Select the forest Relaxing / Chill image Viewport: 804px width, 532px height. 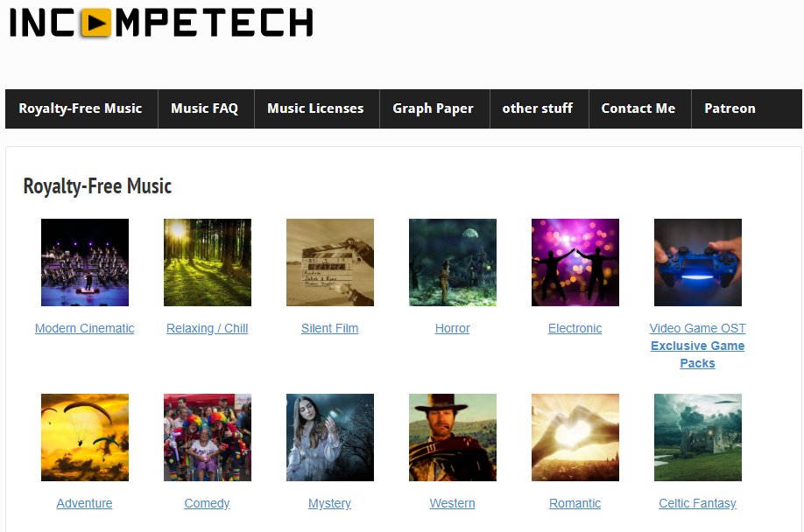[x=208, y=262]
